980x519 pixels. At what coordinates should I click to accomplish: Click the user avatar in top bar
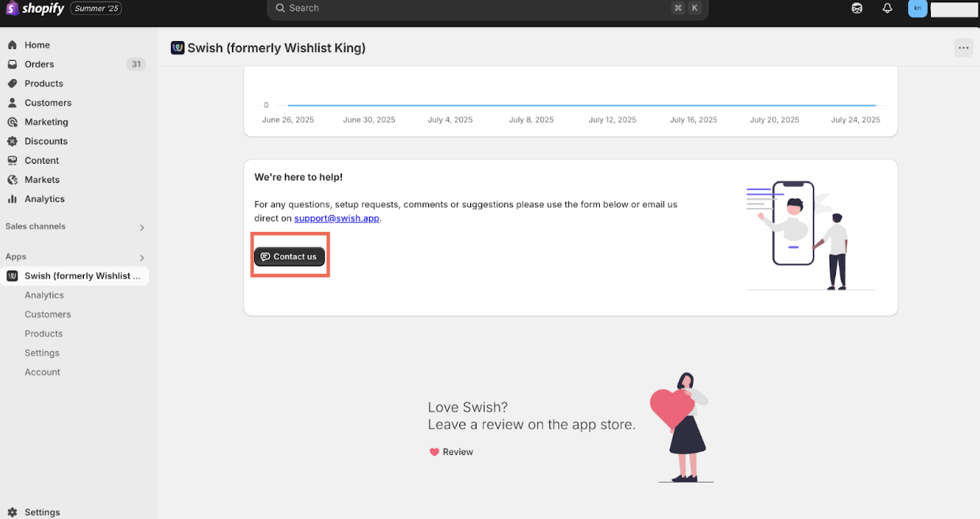pos(917,8)
